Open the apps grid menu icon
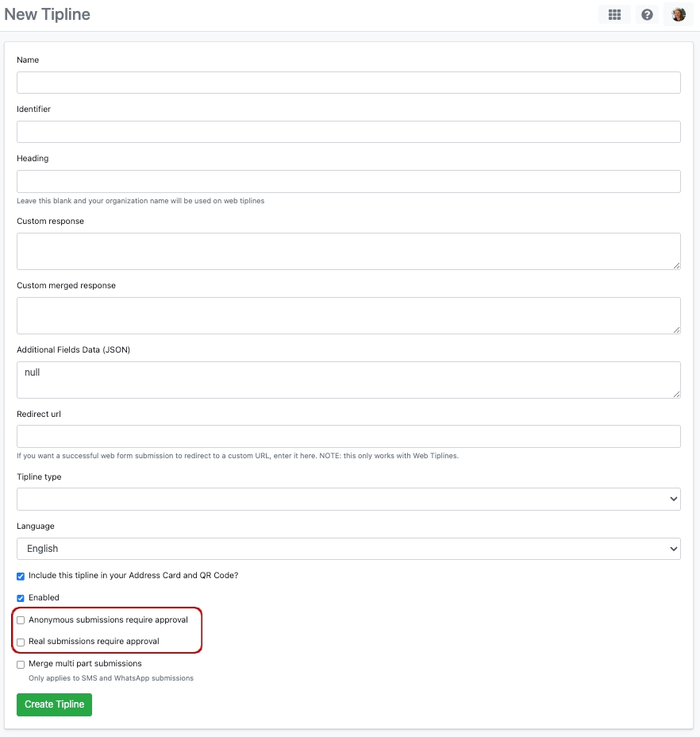The width and height of the screenshot is (700, 737). 614,14
